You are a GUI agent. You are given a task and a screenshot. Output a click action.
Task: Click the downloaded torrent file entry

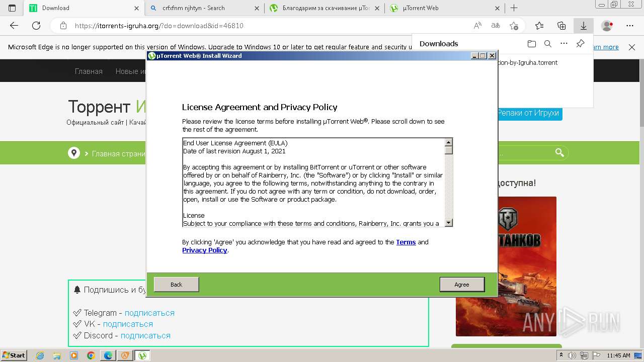tap(527, 63)
